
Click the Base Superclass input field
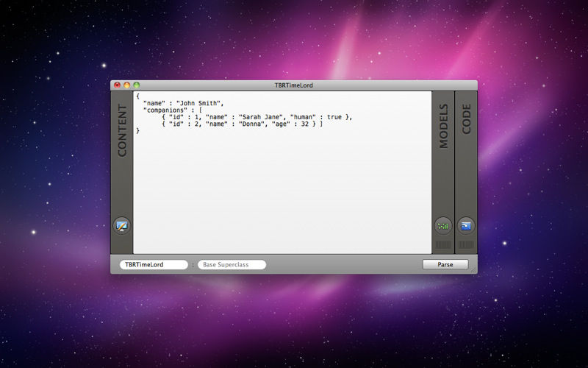point(232,265)
